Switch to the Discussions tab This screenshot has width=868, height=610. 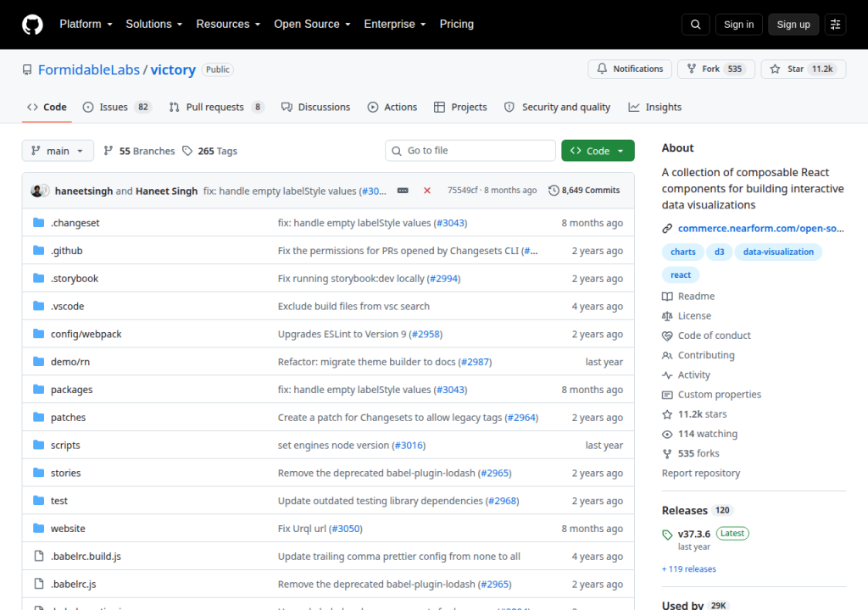[x=315, y=107]
